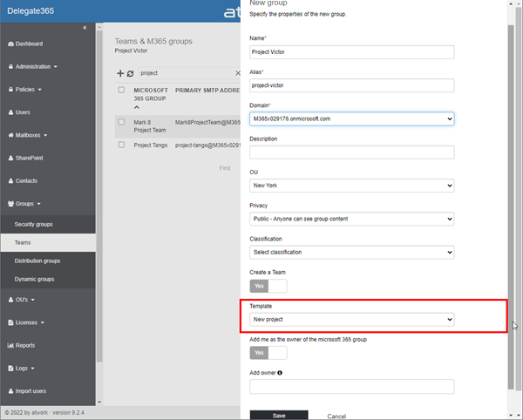Click the refresh icon beside the plus
The height and width of the screenshot is (420, 523).
131,74
